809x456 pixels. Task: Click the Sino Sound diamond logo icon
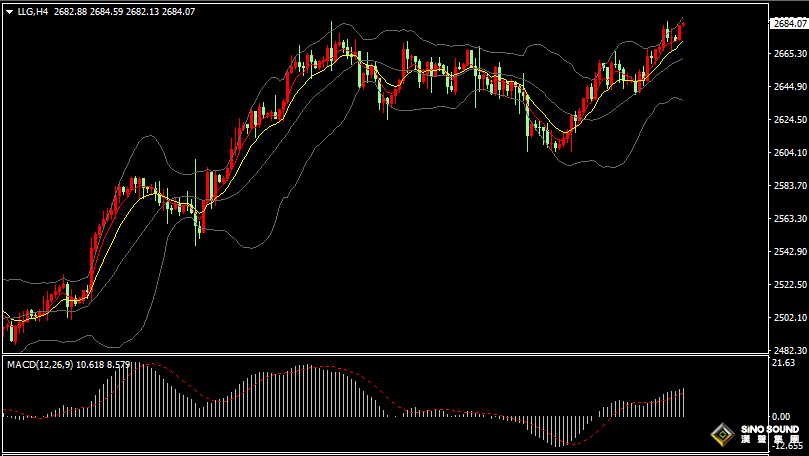(x=720, y=436)
